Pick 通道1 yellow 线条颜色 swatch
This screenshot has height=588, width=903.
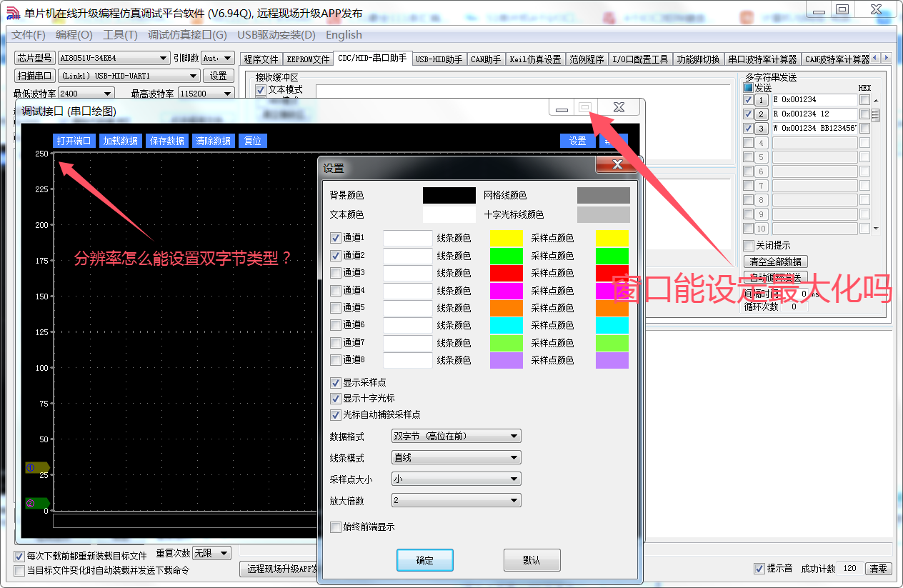tap(507, 238)
